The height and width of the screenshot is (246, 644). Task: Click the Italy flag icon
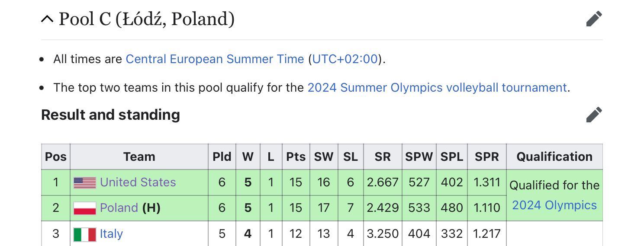click(x=85, y=234)
